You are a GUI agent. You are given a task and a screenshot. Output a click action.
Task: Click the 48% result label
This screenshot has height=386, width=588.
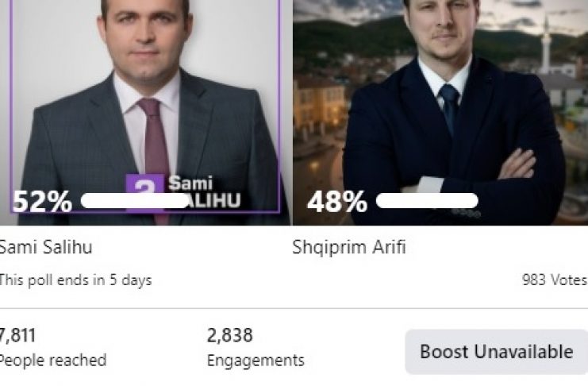(336, 202)
